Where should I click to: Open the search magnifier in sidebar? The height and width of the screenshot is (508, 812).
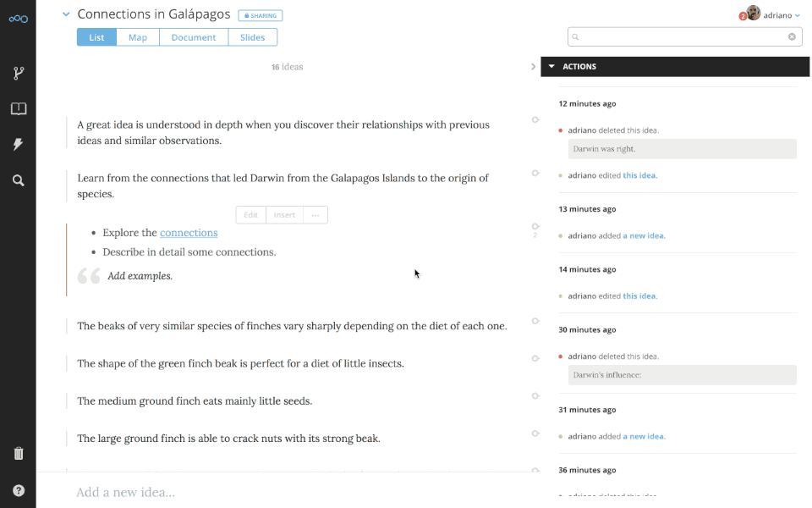coord(18,180)
